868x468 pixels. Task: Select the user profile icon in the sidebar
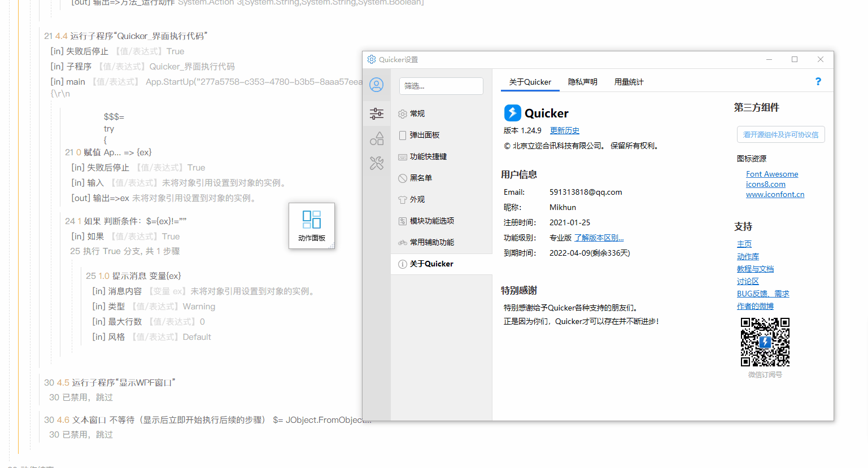tap(377, 85)
